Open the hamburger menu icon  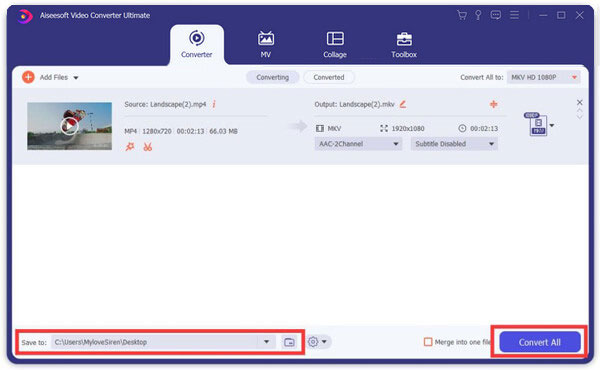coord(515,15)
